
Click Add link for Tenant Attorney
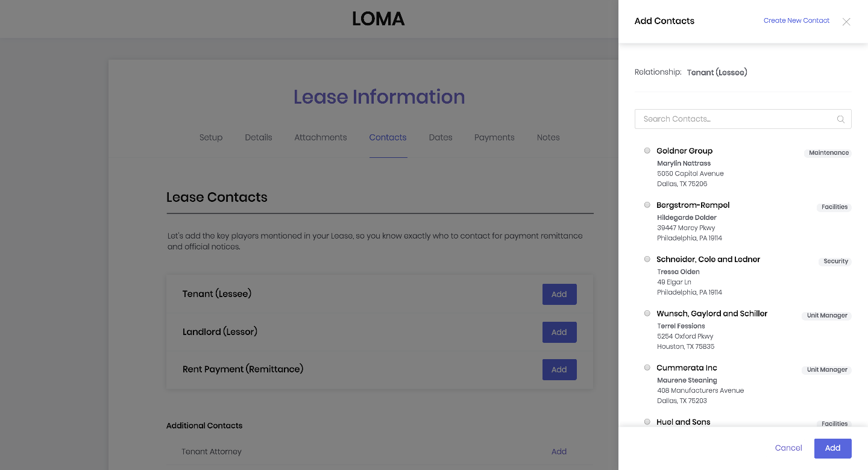click(x=559, y=451)
